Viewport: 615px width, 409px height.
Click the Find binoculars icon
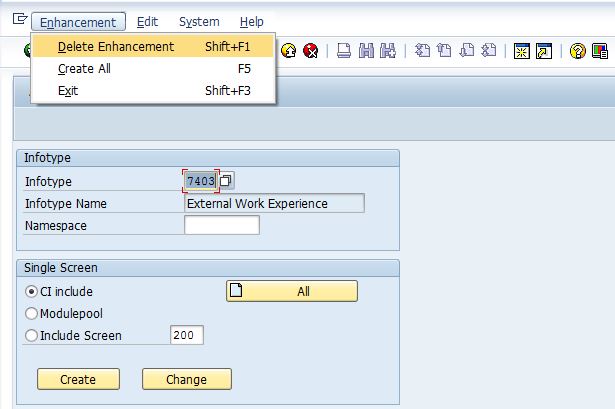[365, 51]
